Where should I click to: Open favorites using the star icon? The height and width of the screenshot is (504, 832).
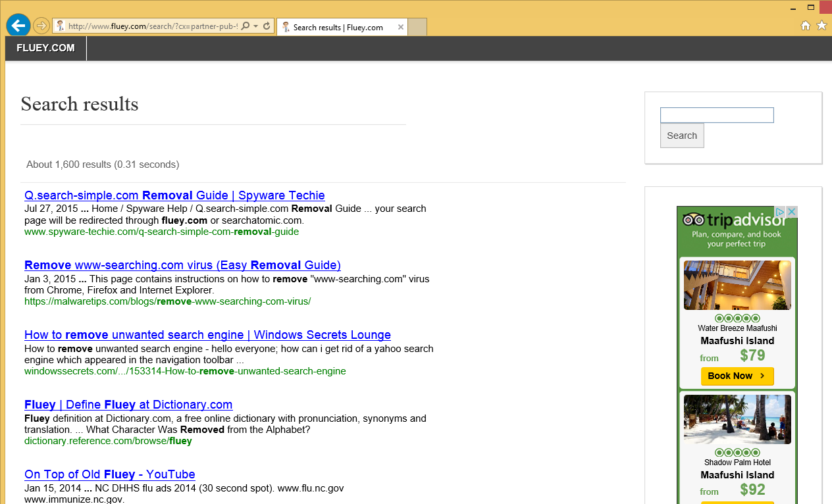pyautogui.click(x=821, y=25)
